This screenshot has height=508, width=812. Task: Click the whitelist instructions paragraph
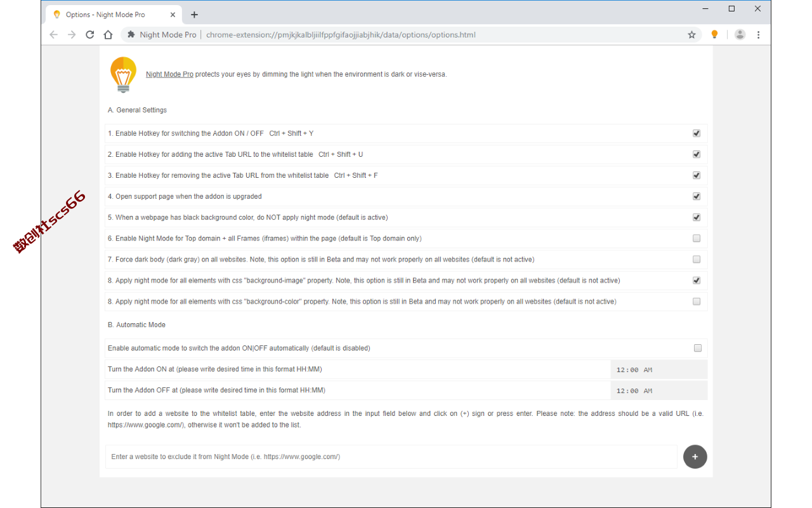click(x=405, y=419)
